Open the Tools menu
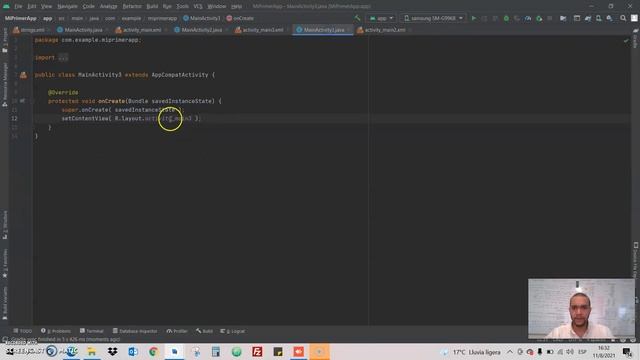Screen dimensions: 640x360 tap(182, 6)
